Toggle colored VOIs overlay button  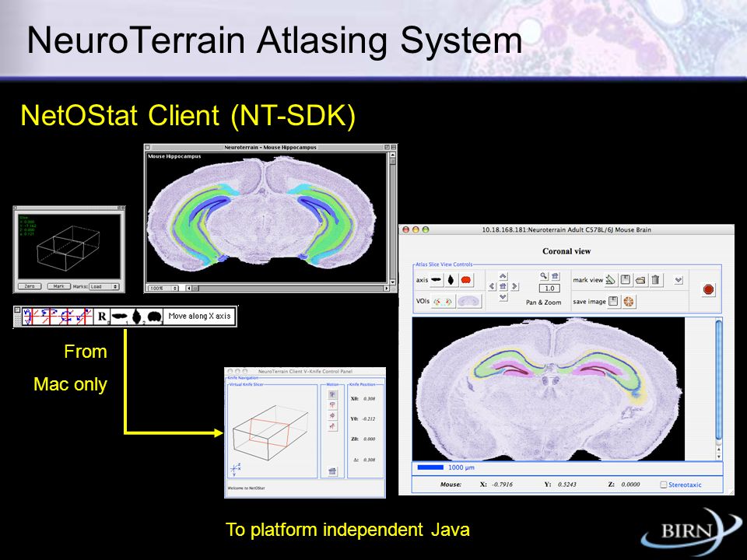click(443, 302)
